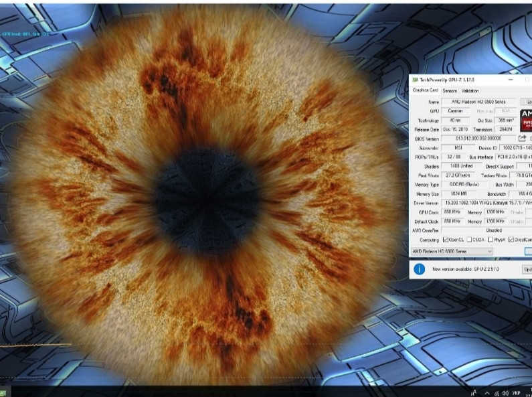This screenshot has width=532, height=397.
Task: Show hidden tray icons chevron
Action: point(487,393)
